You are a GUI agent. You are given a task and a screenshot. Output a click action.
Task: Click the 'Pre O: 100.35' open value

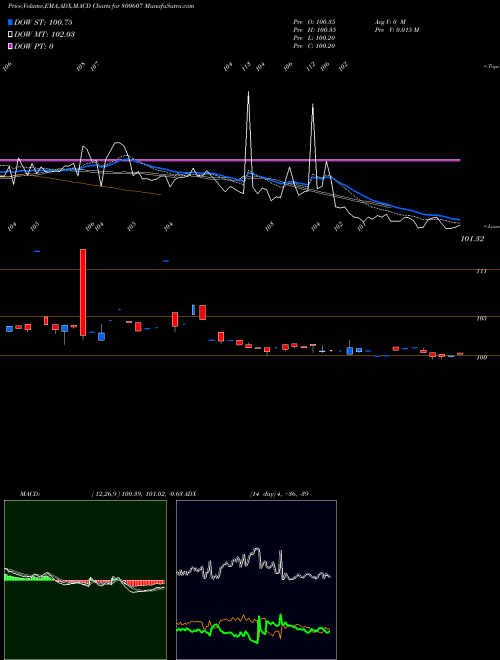314,21
